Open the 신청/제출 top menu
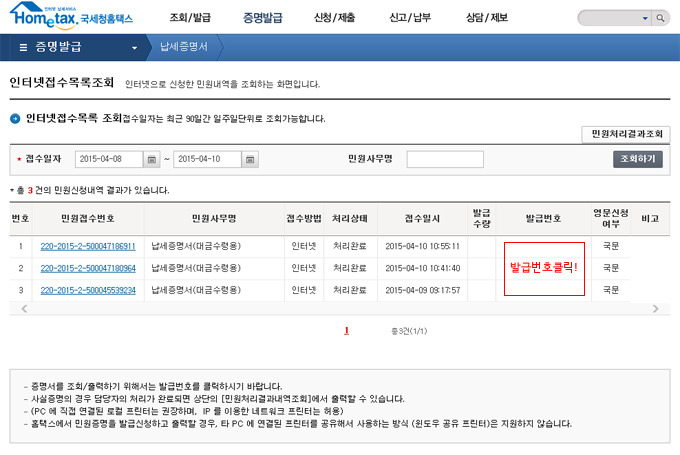The height and width of the screenshot is (455, 680). (334, 18)
